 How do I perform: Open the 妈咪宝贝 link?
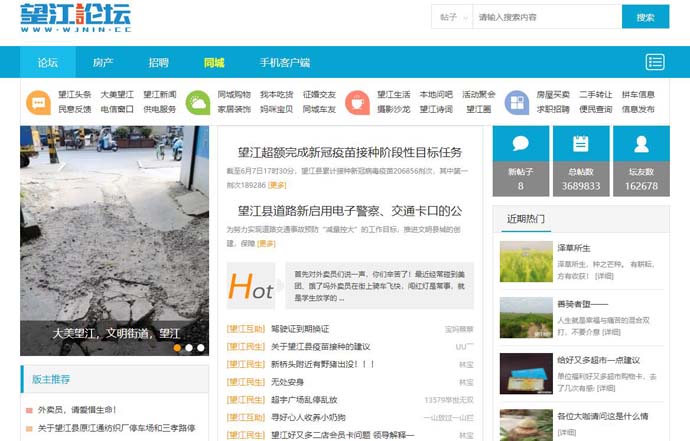tap(277, 109)
